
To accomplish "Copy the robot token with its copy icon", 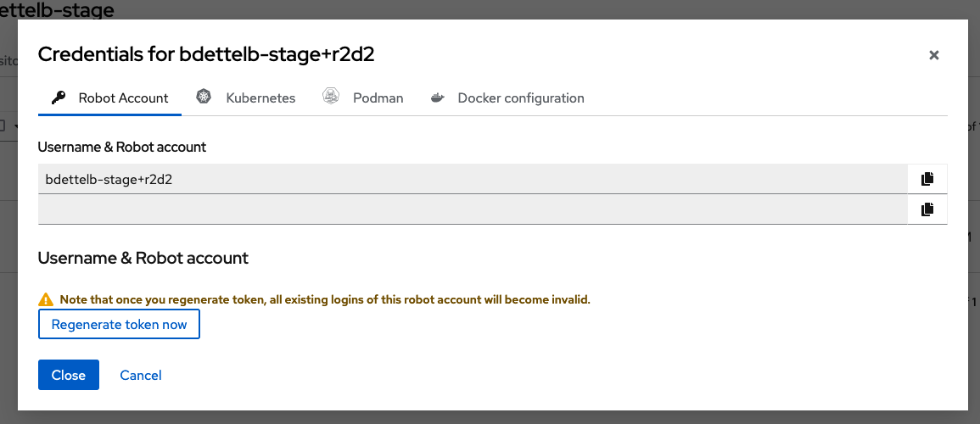I will click(x=927, y=209).
